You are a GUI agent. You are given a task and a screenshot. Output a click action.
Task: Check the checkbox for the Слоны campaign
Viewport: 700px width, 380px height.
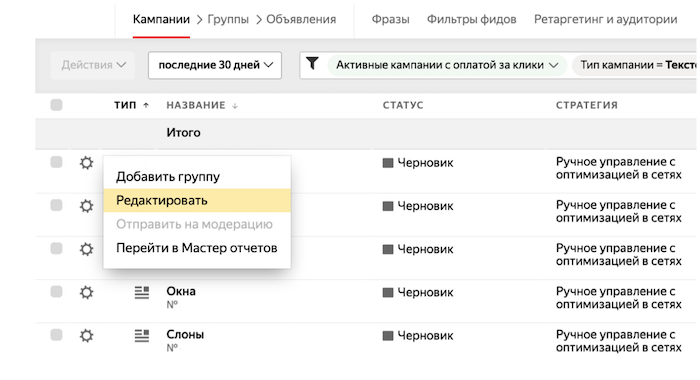[56, 334]
